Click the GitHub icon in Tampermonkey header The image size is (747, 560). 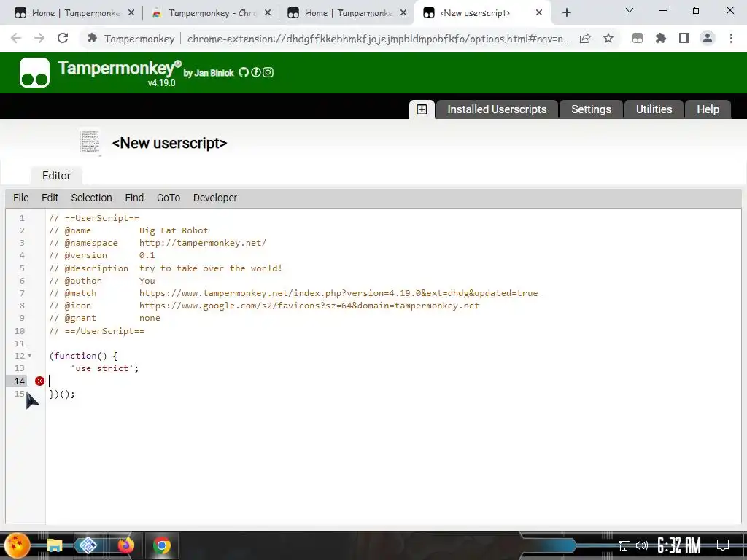[244, 72]
